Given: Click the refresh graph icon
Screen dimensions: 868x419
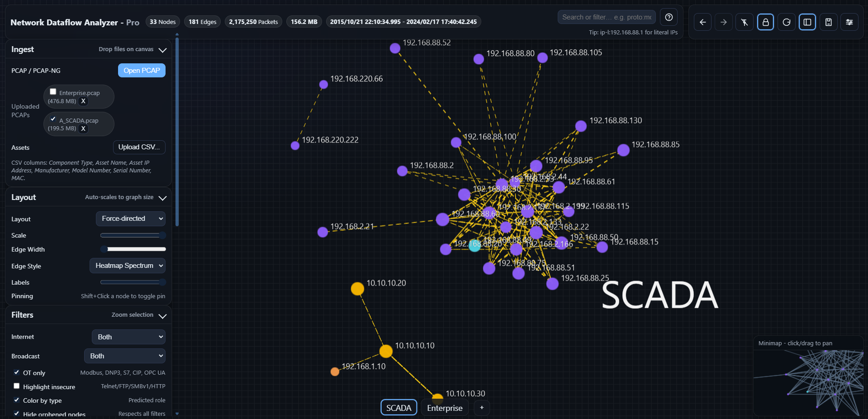Looking at the screenshot, I should pyautogui.click(x=786, y=22).
